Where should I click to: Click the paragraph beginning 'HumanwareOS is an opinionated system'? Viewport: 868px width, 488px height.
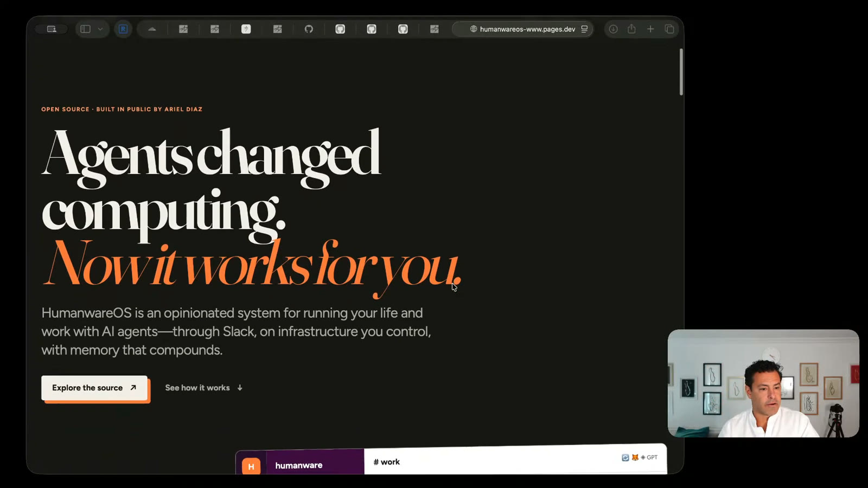point(237,331)
